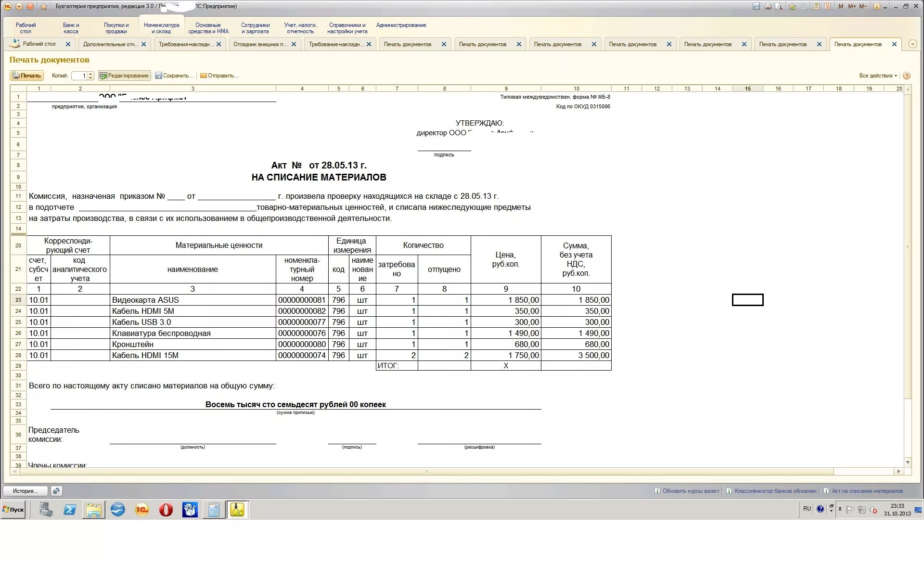This screenshot has width=924, height=566.
Task: Close the active Печать документов tab
Action: click(894, 44)
